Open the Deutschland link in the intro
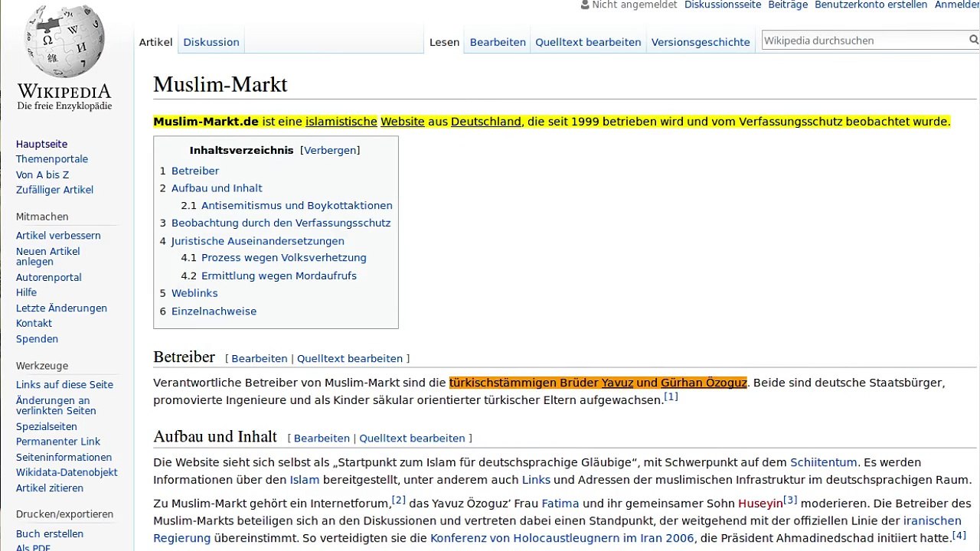980x551 pixels. point(486,122)
